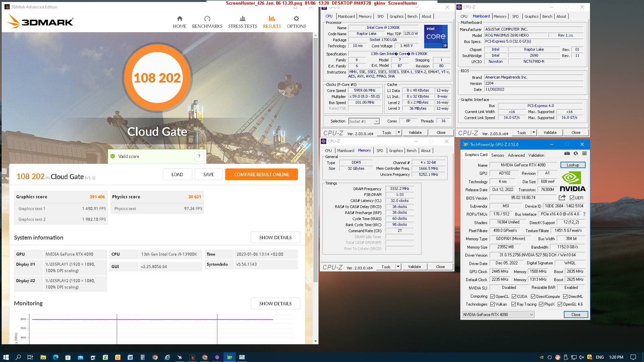Switch to 3DMark taskbar icon
Screen dimensions: 644x362
pyautogui.click(x=192, y=357)
